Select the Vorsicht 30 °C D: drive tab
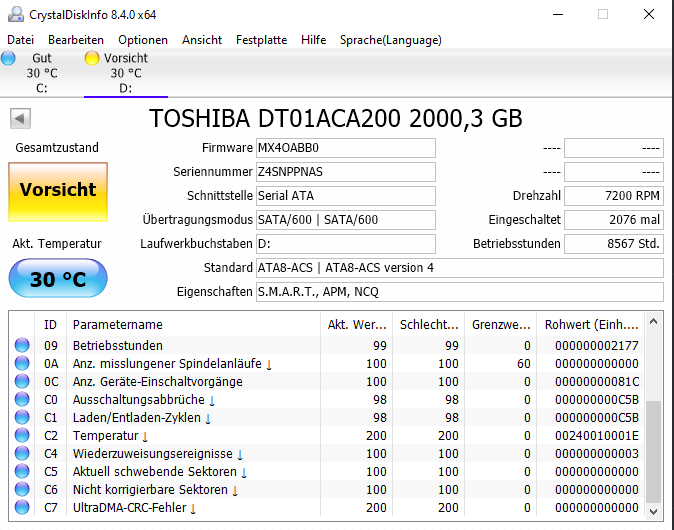The height and width of the screenshot is (530, 674). coord(126,73)
